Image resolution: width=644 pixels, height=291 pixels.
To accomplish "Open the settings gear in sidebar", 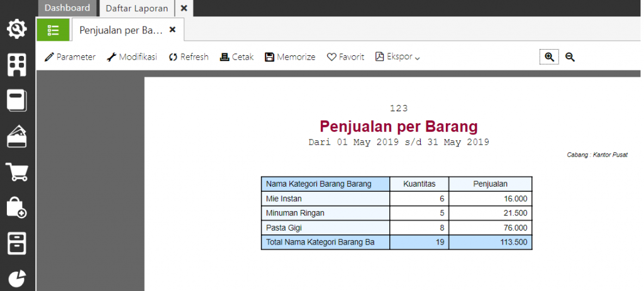I will pos(17,29).
